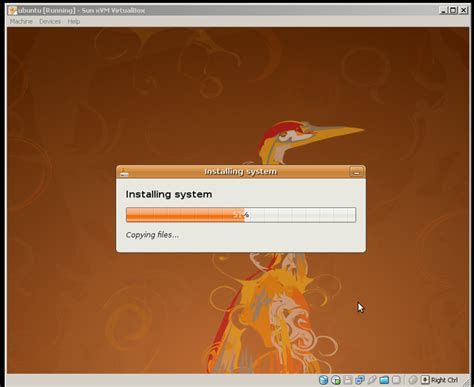Screen dimensions: 474x387
Task: Minimize the Installing system dialog
Action: 356,172
